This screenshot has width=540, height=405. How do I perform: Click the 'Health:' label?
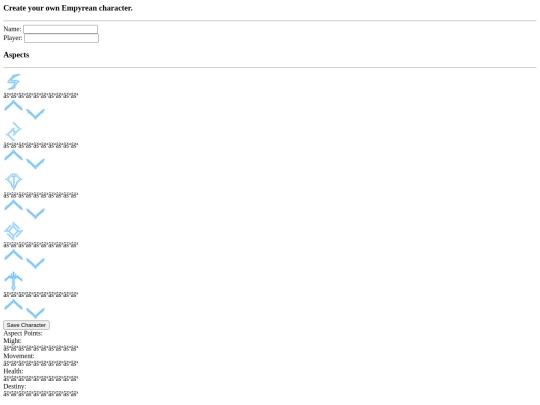13,371
